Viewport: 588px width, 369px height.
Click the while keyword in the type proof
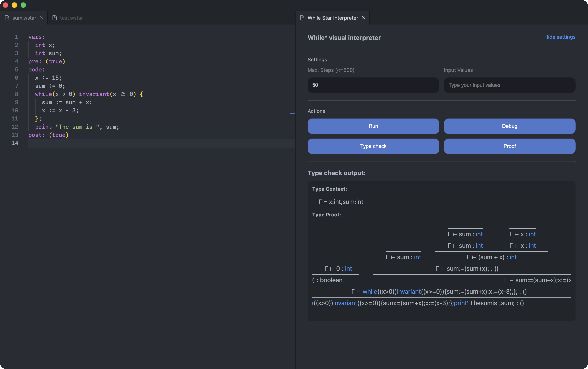[370, 292]
